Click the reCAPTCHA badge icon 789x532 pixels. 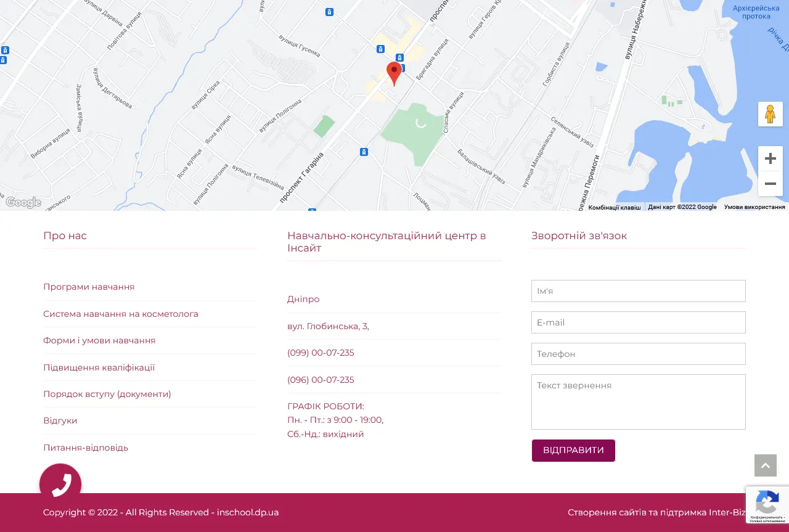[767, 504]
